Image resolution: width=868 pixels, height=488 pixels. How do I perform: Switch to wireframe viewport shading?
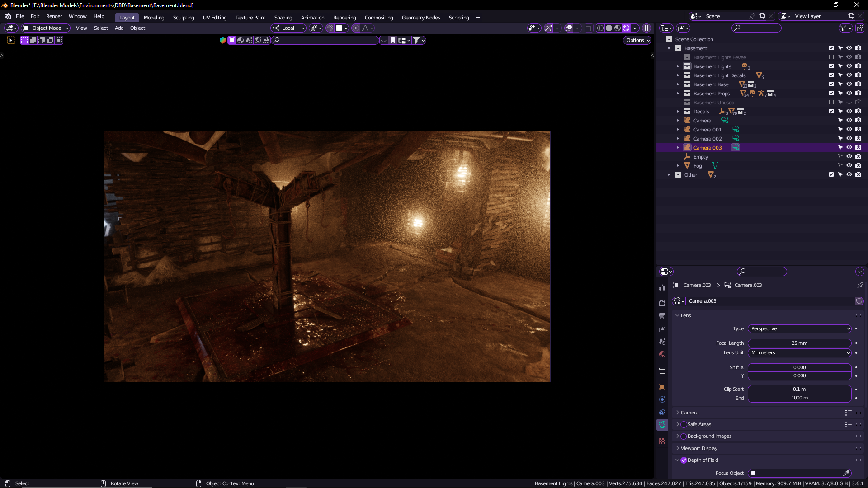pos(600,28)
